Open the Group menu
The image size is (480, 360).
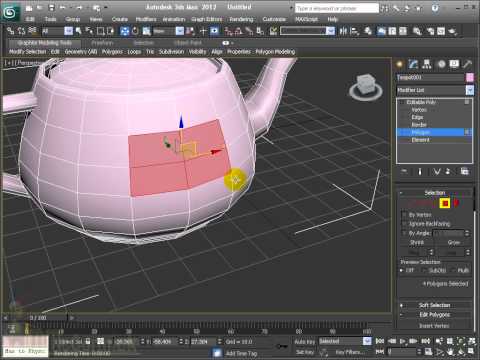click(x=73, y=19)
